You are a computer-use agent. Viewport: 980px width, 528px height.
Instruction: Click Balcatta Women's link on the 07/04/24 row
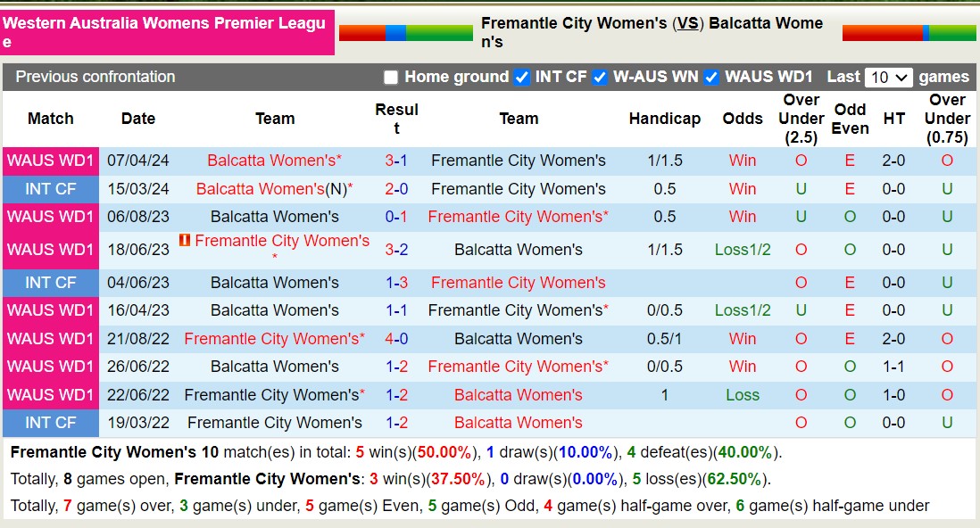[x=273, y=161]
